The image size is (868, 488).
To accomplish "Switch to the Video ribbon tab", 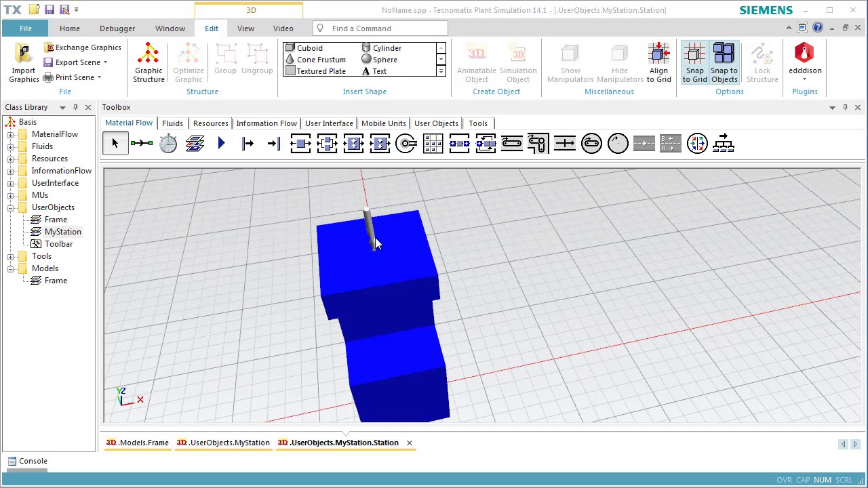I will pos(283,28).
